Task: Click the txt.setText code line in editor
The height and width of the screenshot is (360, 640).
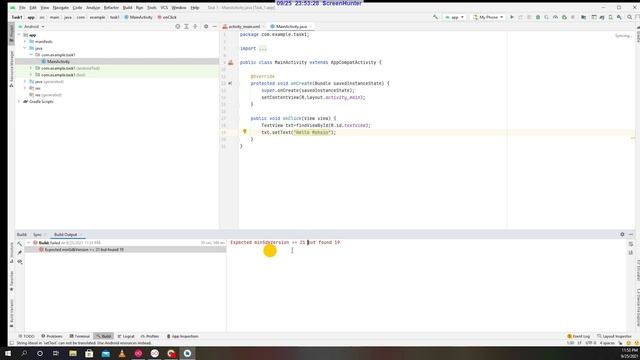Action: click(299, 133)
